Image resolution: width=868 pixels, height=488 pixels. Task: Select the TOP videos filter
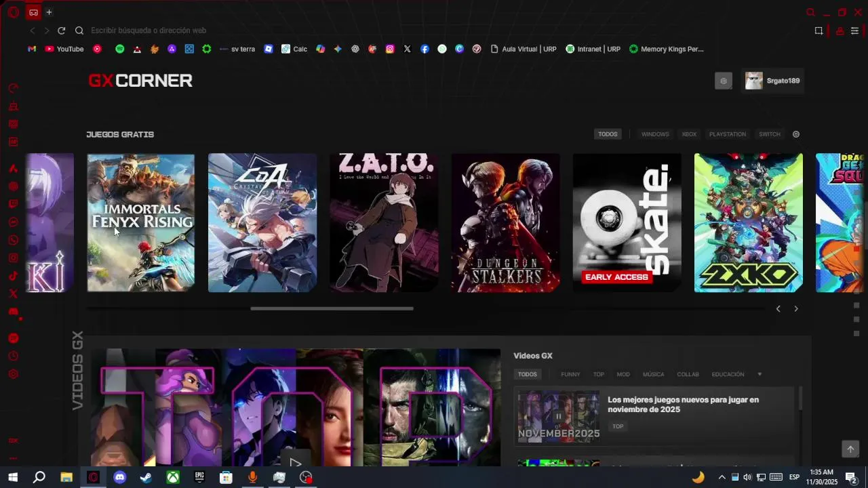(599, 374)
